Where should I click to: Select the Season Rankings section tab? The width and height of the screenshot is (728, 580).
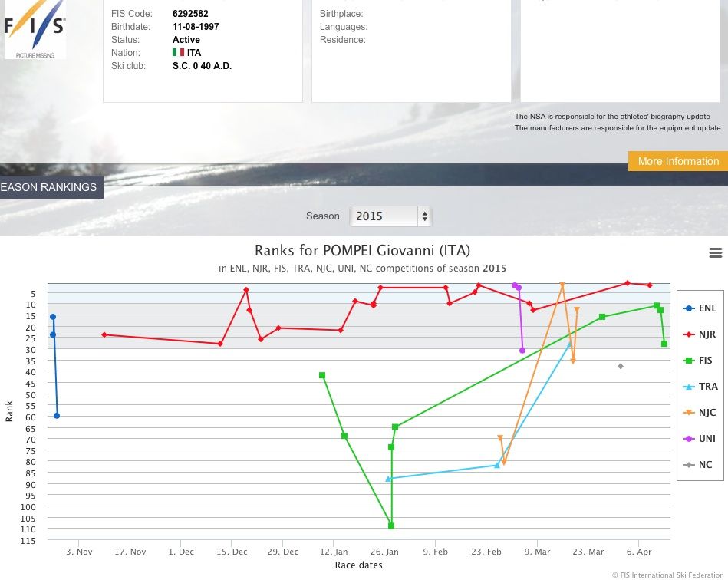click(x=51, y=187)
